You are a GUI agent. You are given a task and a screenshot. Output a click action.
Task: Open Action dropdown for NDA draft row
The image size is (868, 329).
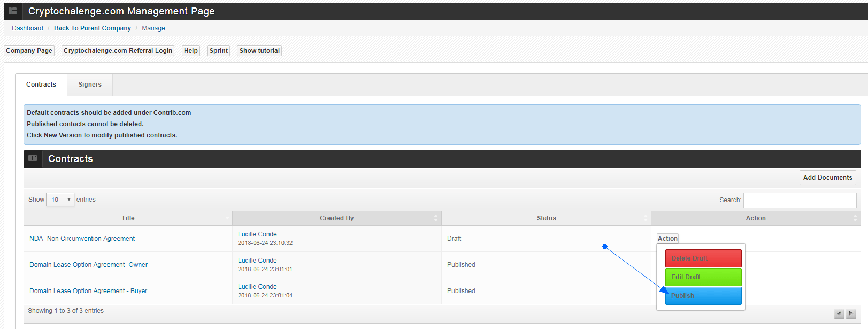click(x=667, y=239)
